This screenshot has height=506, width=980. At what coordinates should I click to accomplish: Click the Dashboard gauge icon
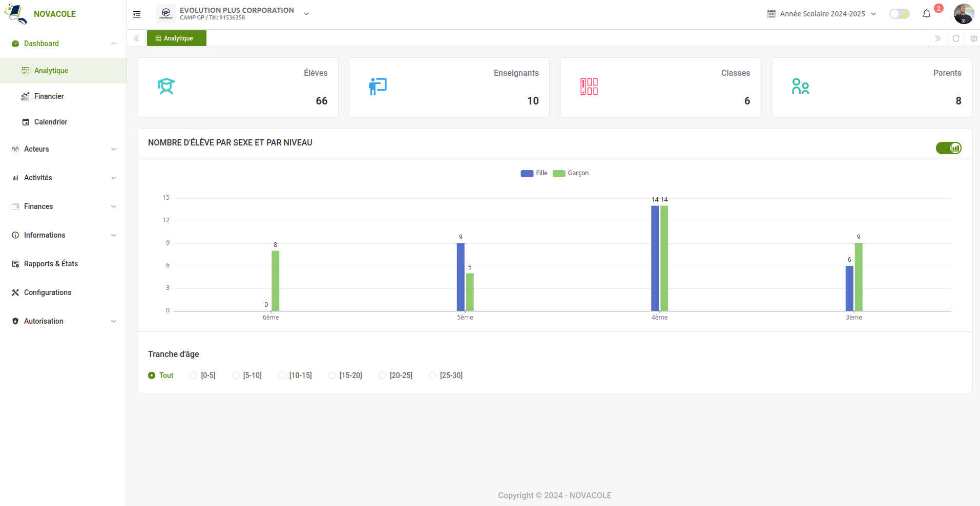pos(15,44)
